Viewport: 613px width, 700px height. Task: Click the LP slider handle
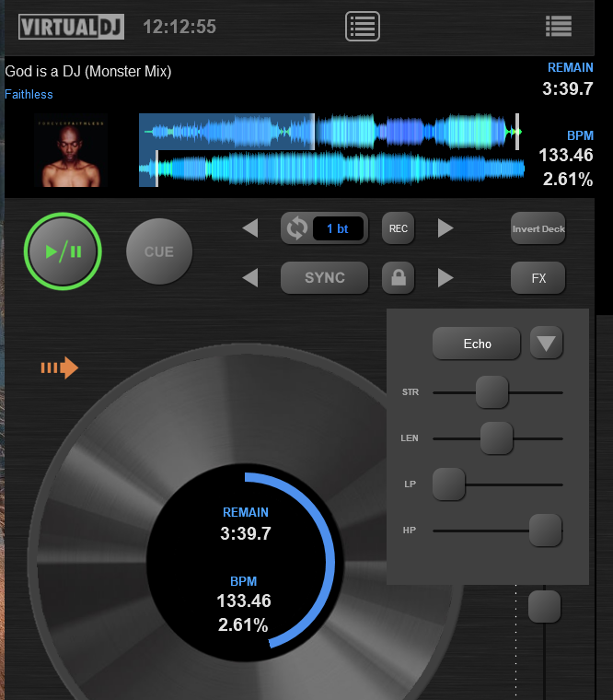pos(449,484)
